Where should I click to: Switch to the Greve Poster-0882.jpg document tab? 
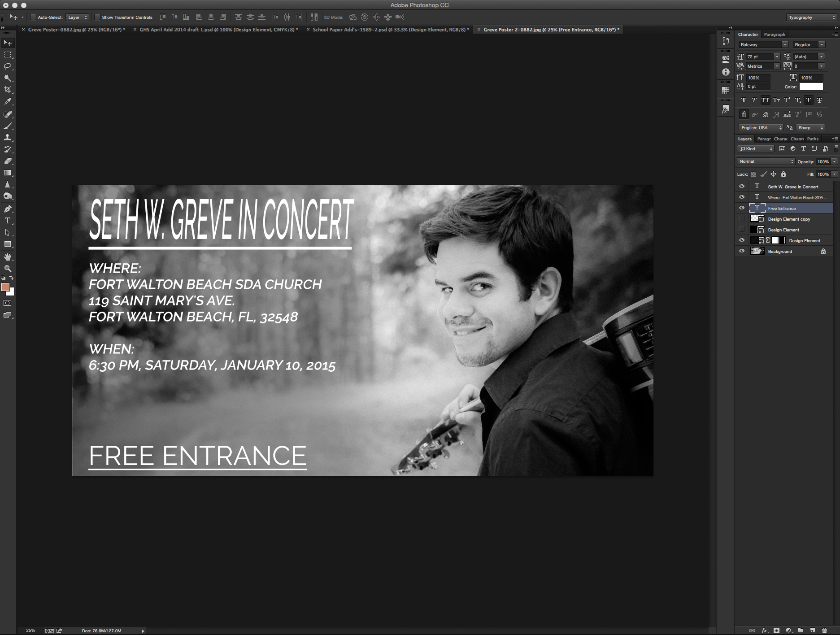[76, 30]
